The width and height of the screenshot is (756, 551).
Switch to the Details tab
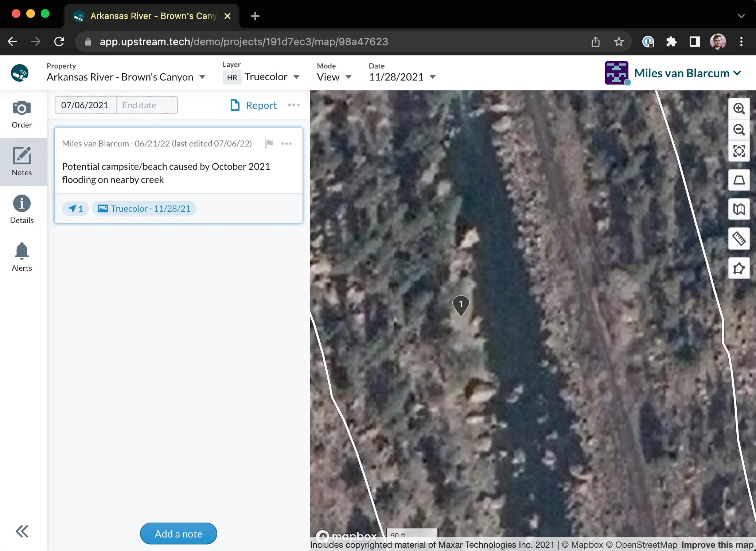(x=22, y=210)
